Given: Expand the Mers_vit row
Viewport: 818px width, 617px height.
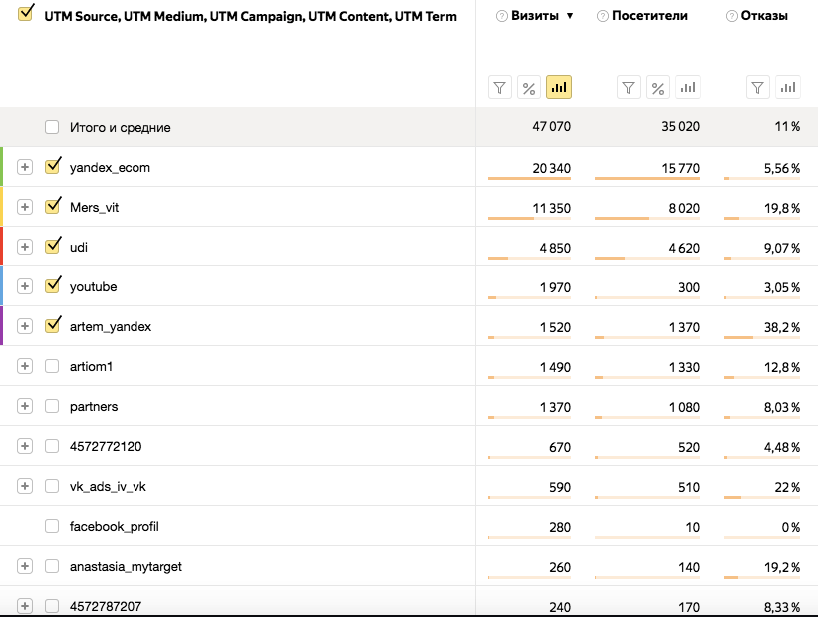Looking at the screenshot, I should click(x=25, y=207).
